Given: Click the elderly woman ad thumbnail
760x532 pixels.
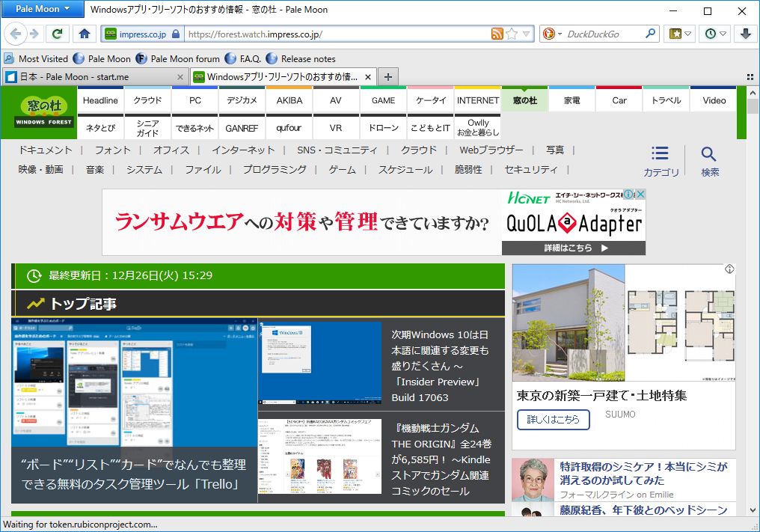Looking at the screenshot, I should (x=533, y=480).
